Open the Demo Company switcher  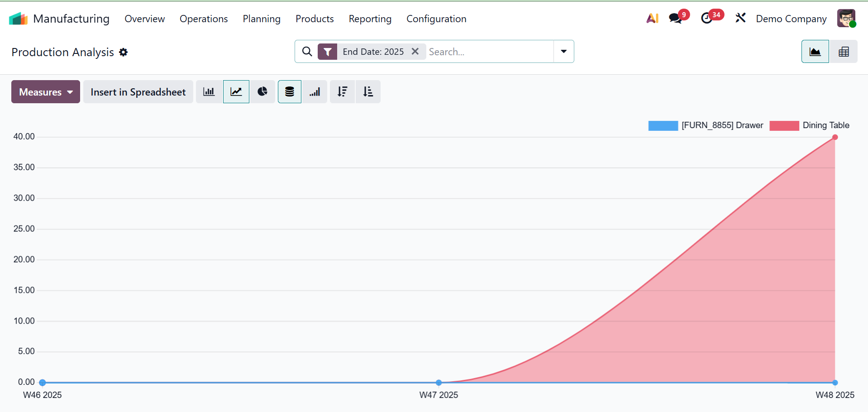[791, 19]
